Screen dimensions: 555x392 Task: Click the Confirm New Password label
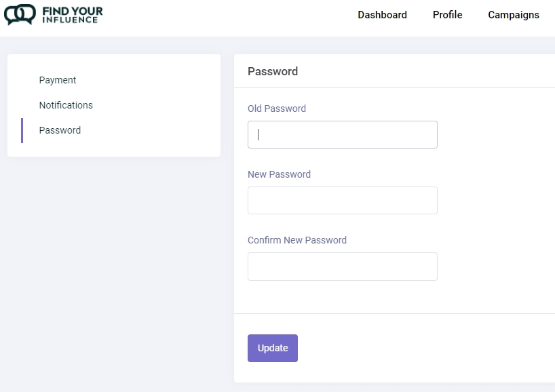297,240
